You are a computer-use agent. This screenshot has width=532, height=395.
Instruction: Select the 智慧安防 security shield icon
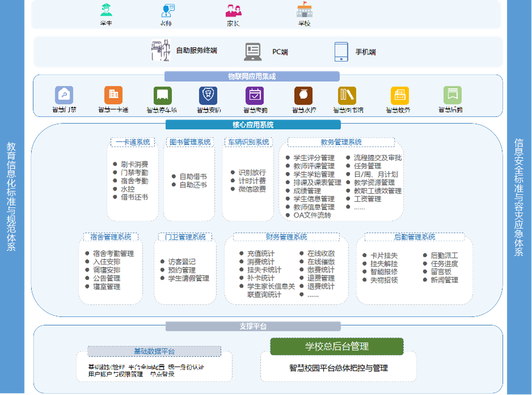pyautogui.click(x=208, y=95)
